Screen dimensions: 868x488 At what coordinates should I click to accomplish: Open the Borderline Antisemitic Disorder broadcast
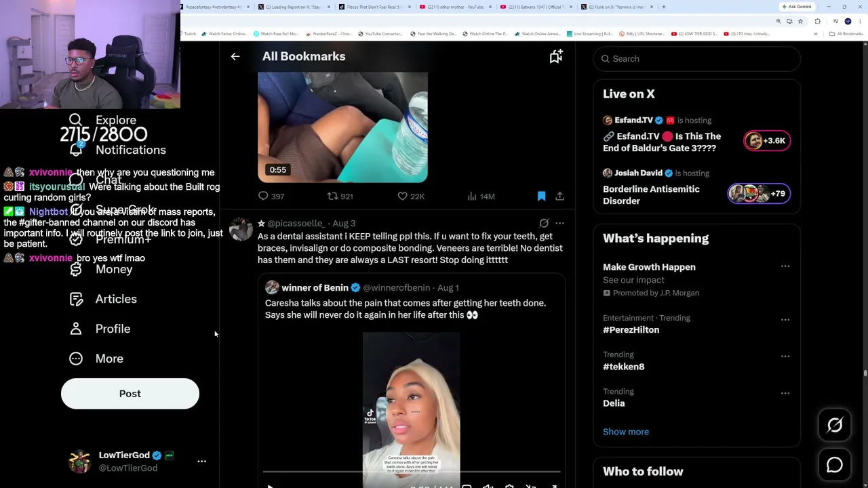coord(651,195)
